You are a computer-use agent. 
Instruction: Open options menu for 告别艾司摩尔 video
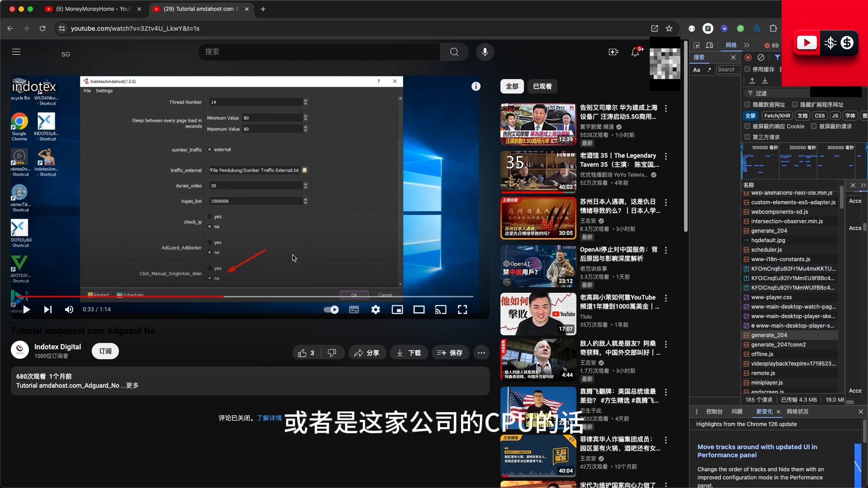click(x=666, y=108)
